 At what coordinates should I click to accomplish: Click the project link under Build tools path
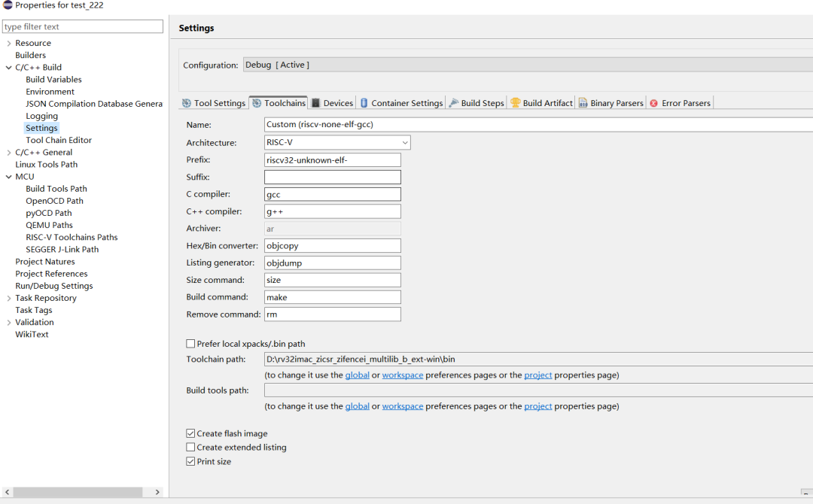(537, 406)
